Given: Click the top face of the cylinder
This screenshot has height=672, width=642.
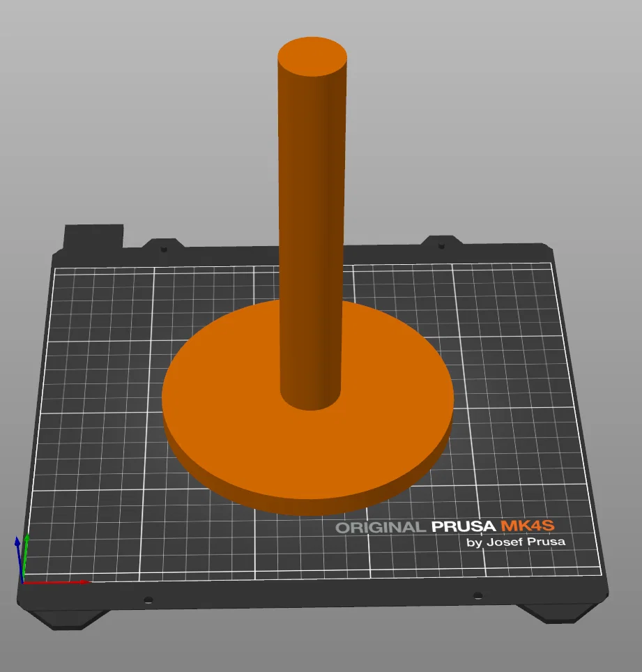Looking at the screenshot, I should [x=312, y=56].
